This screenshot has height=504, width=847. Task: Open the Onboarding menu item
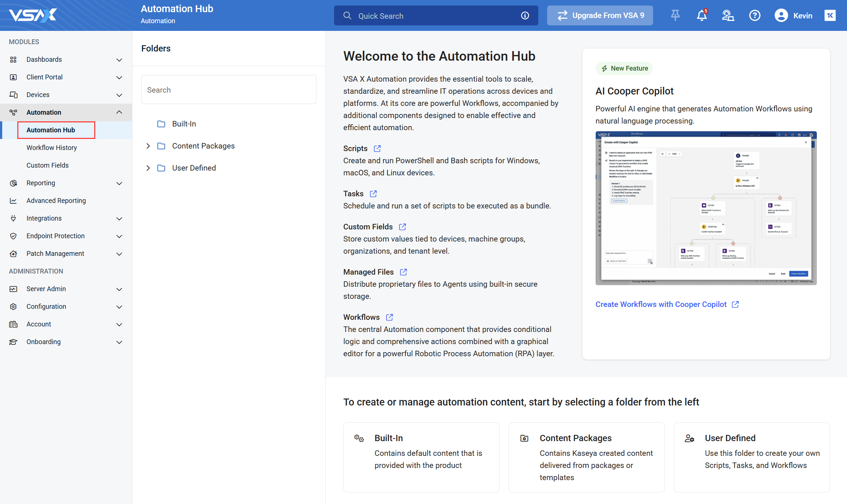[66, 342]
